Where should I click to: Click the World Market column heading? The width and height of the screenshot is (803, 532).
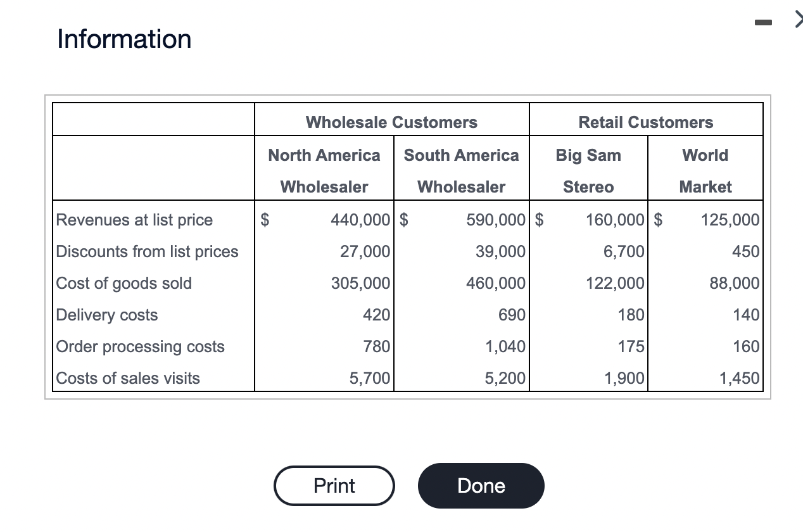pos(705,171)
